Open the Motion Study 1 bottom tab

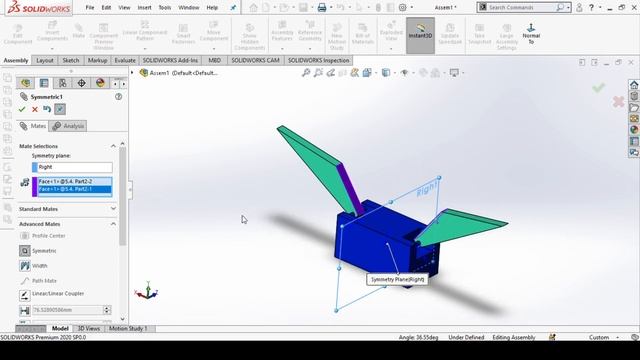pos(128,328)
